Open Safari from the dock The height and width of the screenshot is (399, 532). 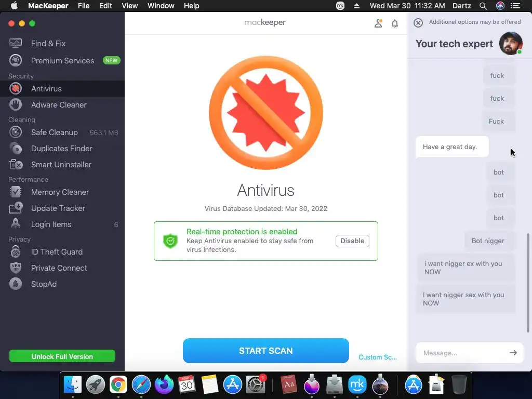pyautogui.click(x=141, y=384)
